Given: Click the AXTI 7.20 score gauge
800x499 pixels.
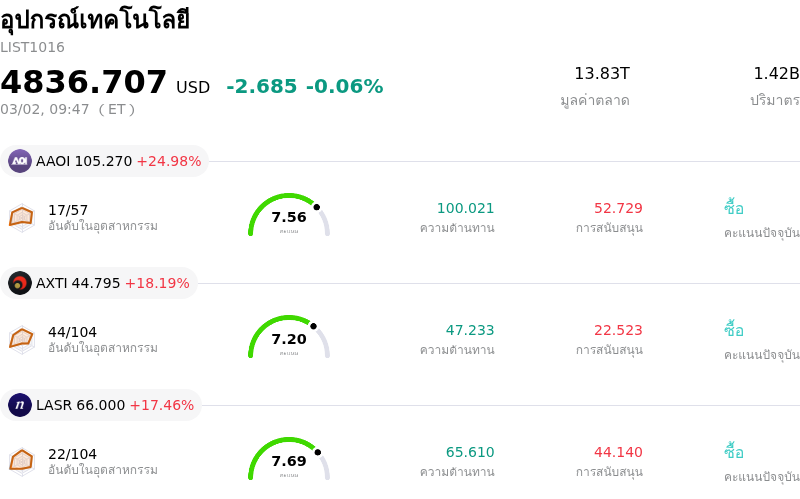Looking at the screenshot, I should (289, 338).
